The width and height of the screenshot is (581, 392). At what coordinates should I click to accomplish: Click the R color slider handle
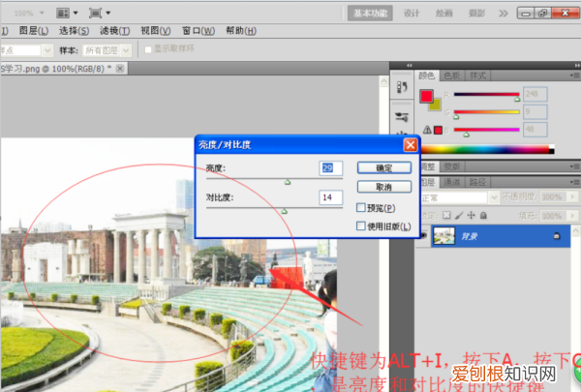(x=517, y=99)
